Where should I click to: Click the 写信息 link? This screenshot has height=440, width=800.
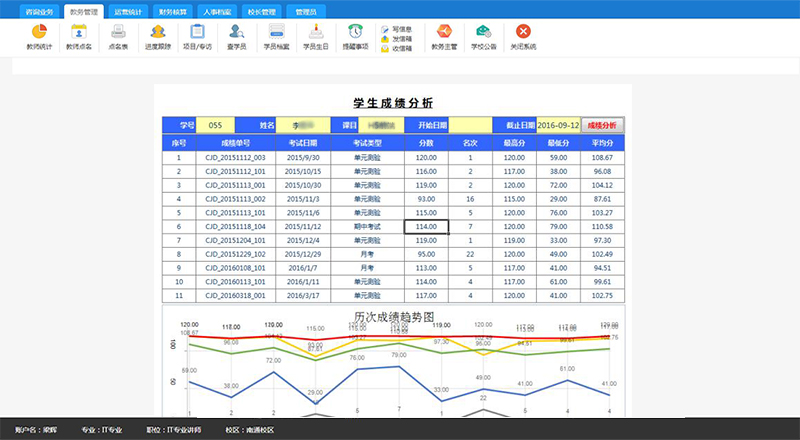click(402, 29)
